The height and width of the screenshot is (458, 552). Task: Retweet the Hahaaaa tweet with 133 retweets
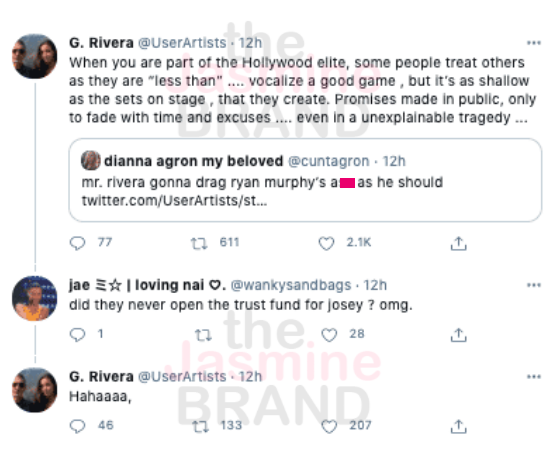[x=201, y=426]
